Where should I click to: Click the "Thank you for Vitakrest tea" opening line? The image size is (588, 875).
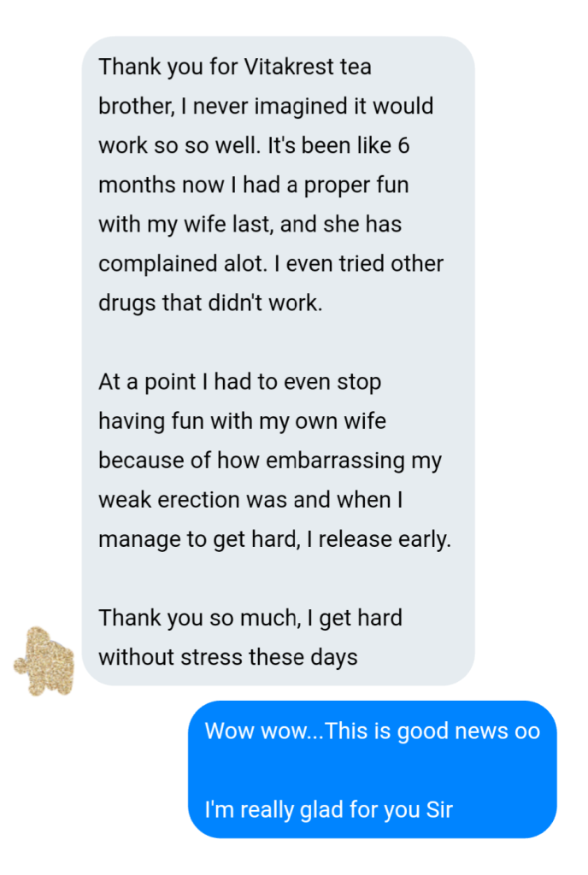235,67
